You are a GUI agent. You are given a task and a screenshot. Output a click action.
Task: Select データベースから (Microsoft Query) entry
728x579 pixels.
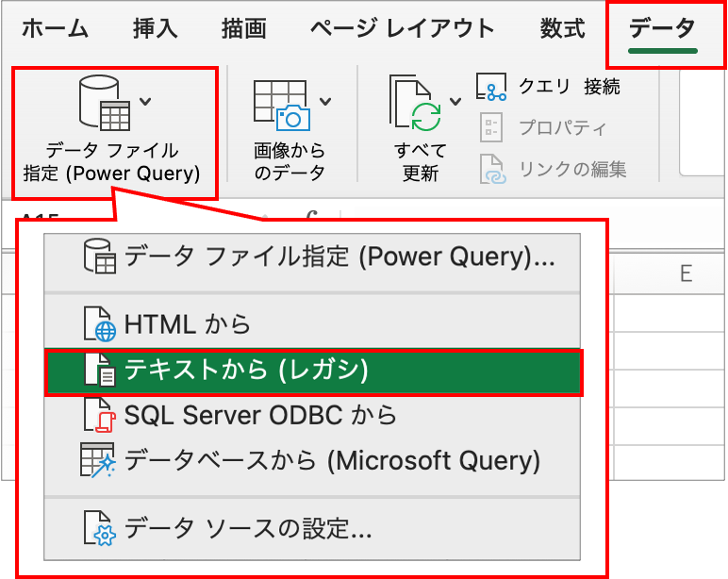(312, 460)
